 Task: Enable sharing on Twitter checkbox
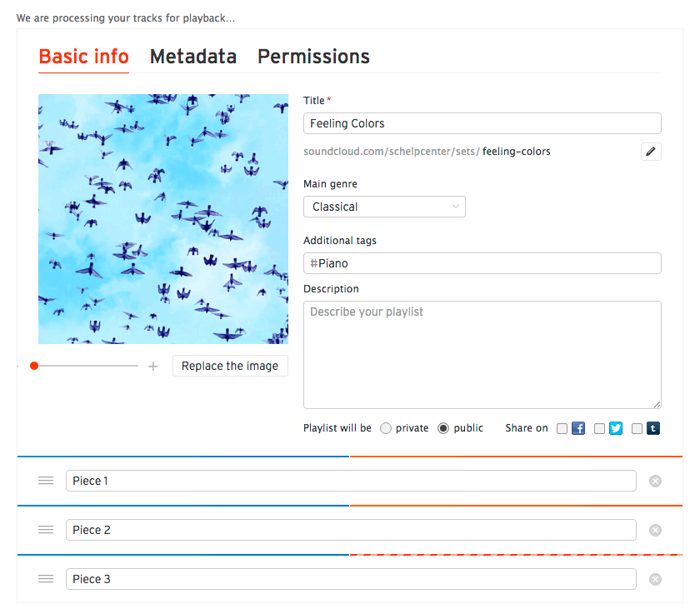(x=599, y=428)
